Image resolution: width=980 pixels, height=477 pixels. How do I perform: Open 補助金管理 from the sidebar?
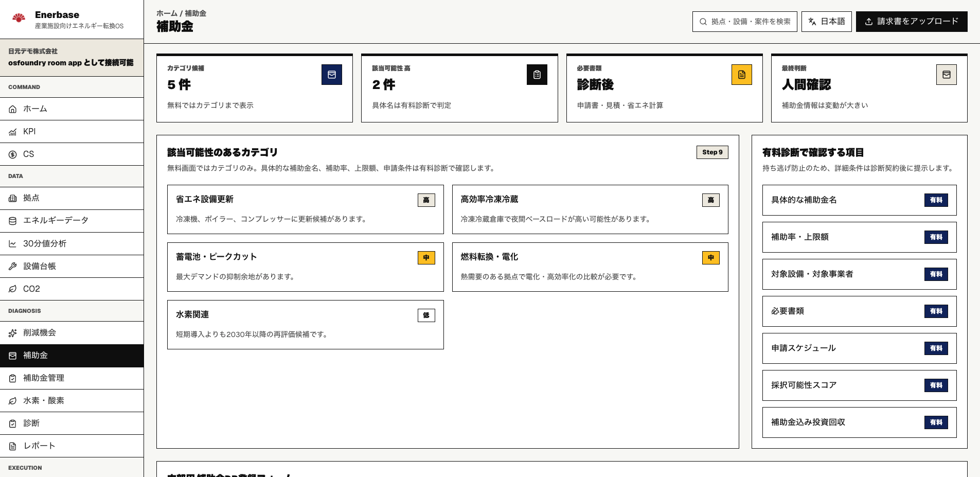point(72,378)
